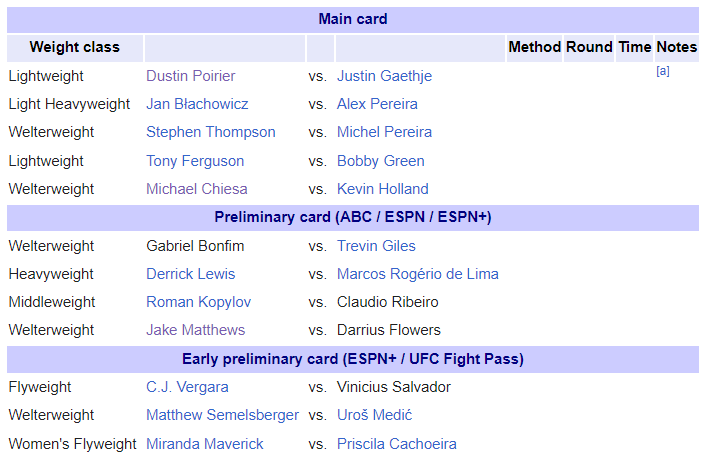Open Marcos Rogério de Lima's page

[418, 274]
